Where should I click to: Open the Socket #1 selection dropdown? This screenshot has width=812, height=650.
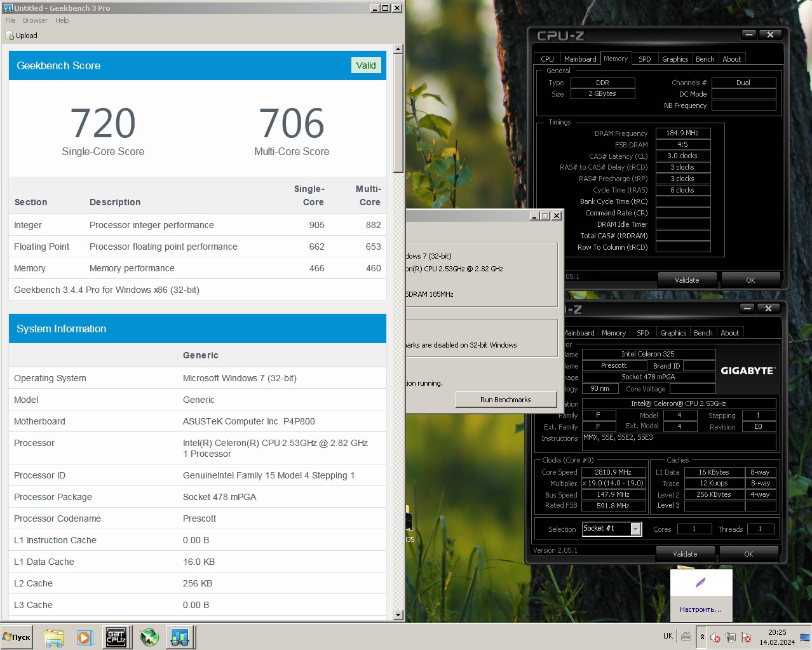click(636, 529)
